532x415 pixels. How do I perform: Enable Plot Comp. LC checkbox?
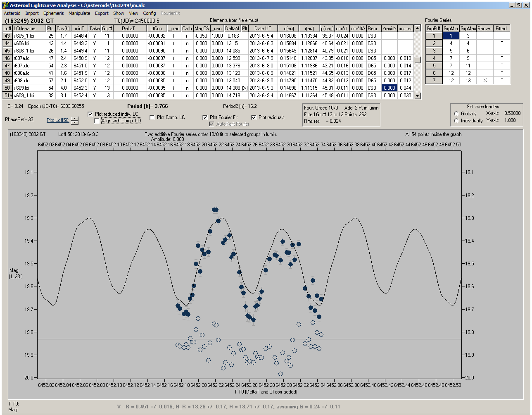152,117
